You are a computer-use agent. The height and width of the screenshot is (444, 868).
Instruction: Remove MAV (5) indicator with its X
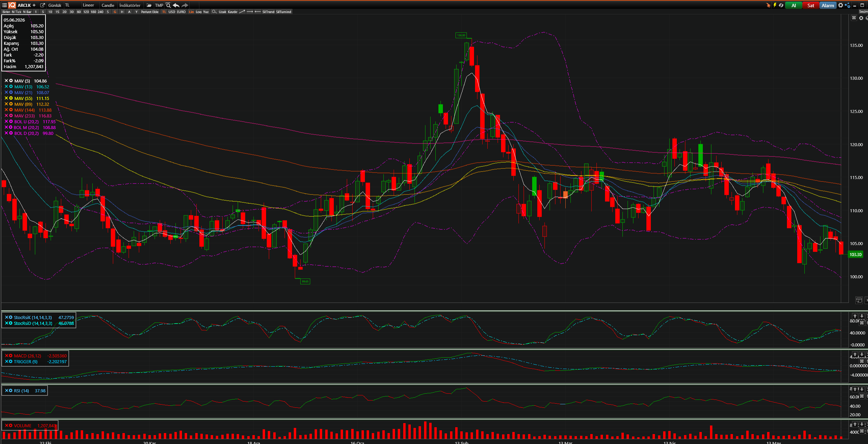tap(6, 81)
